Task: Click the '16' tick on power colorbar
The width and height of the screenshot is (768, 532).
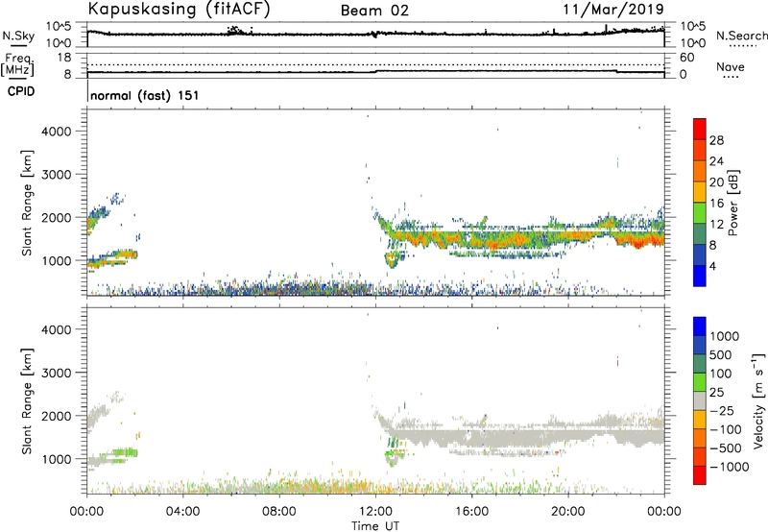Action: (x=716, y=204)
